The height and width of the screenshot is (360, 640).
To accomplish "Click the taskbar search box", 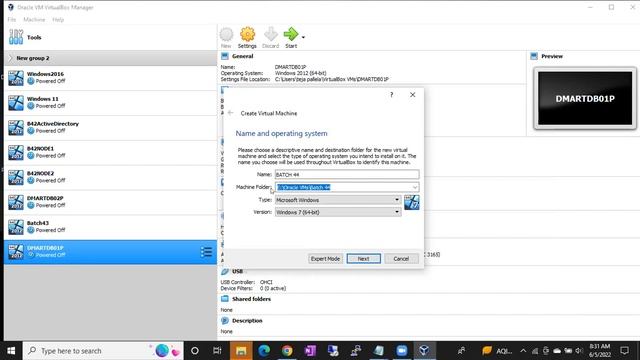I will (103, 351).
